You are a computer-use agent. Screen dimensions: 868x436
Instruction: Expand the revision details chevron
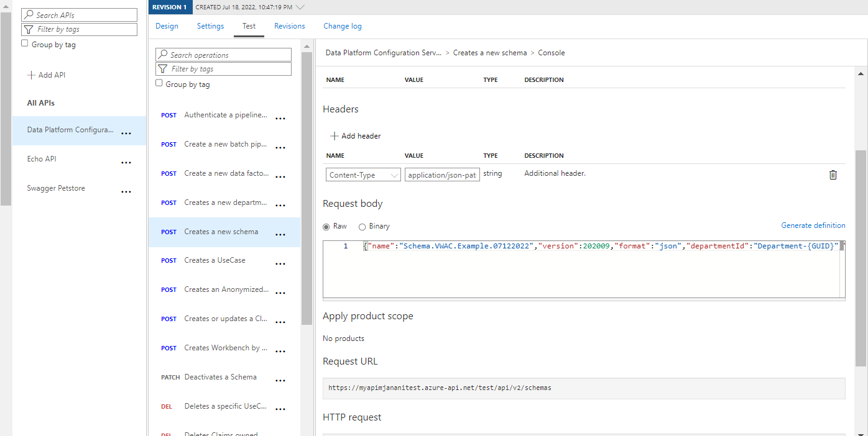(300, 7)
